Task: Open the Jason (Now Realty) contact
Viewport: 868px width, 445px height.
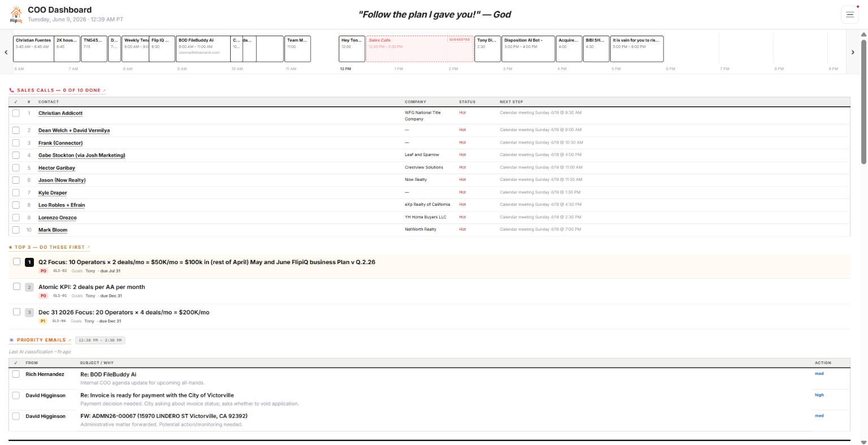Action: pyautogui.click(x=62, y=180)
